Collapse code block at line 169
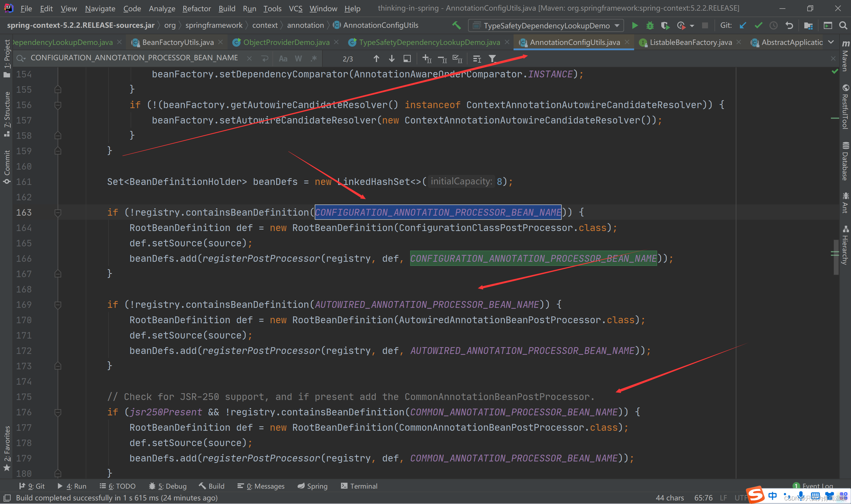The width and height of the screenshot is (851, 504). point(58,305)
